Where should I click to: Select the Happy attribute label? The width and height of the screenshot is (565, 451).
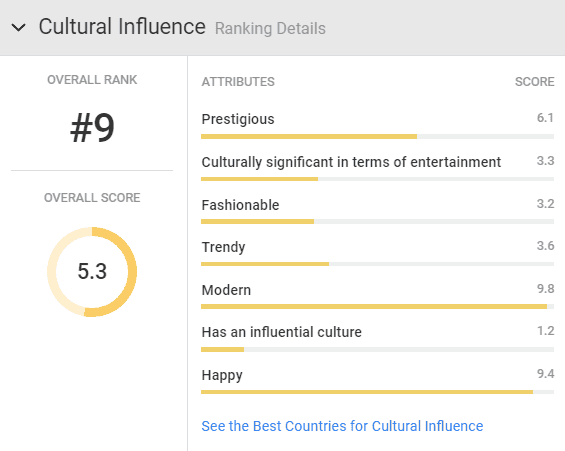pyautogui.click(x=222, y=375)
